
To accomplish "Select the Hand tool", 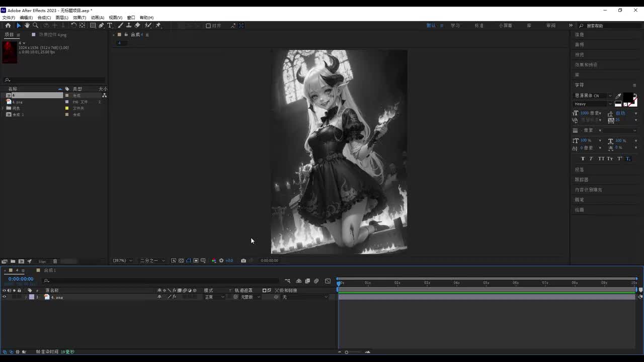I will click(x=27, y=25).
